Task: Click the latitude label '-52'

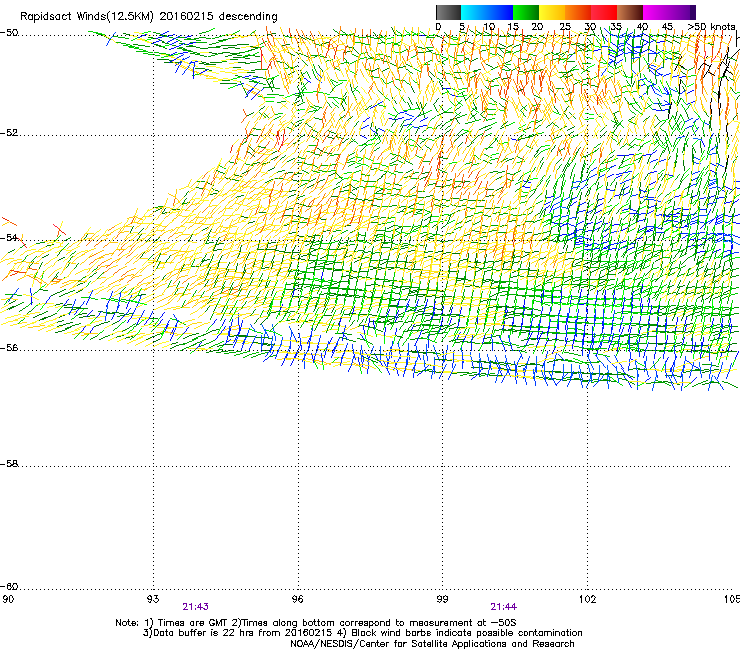Action: pos(9,133)
